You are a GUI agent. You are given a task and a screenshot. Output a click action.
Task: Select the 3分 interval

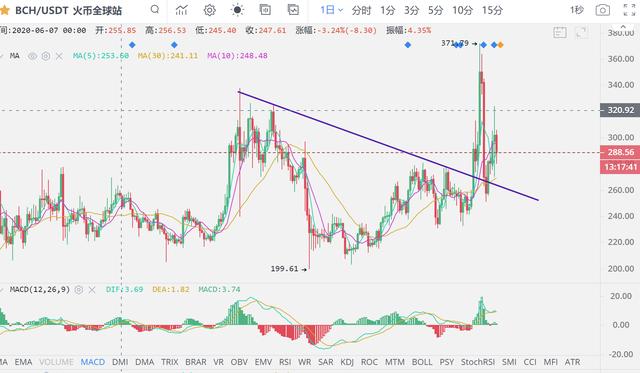pyautogui.click(x=411, y=10)
